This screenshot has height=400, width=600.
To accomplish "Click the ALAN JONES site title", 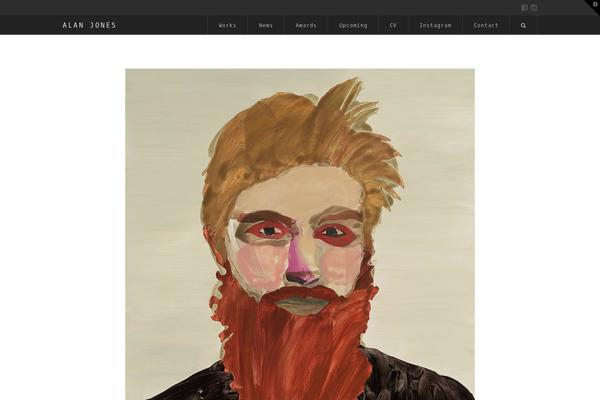I will (x=89, y=25).
